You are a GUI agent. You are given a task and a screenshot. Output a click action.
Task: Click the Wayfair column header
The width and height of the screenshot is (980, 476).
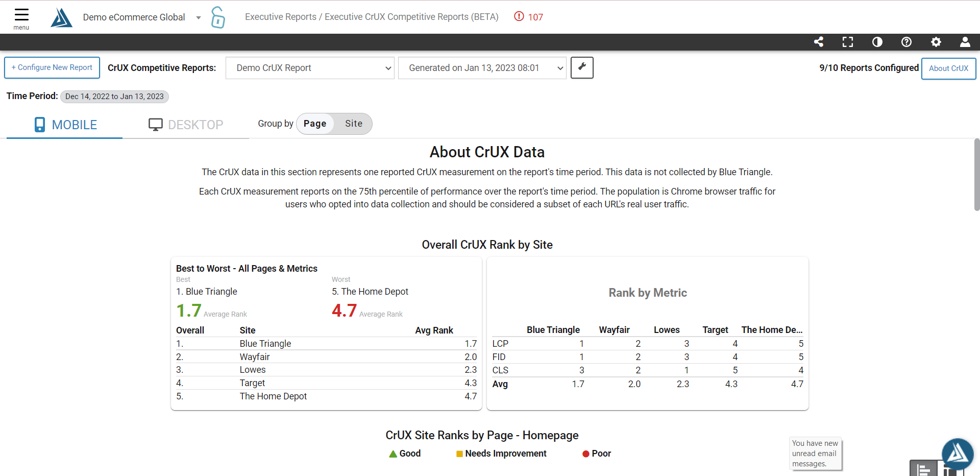pos(614,330)
